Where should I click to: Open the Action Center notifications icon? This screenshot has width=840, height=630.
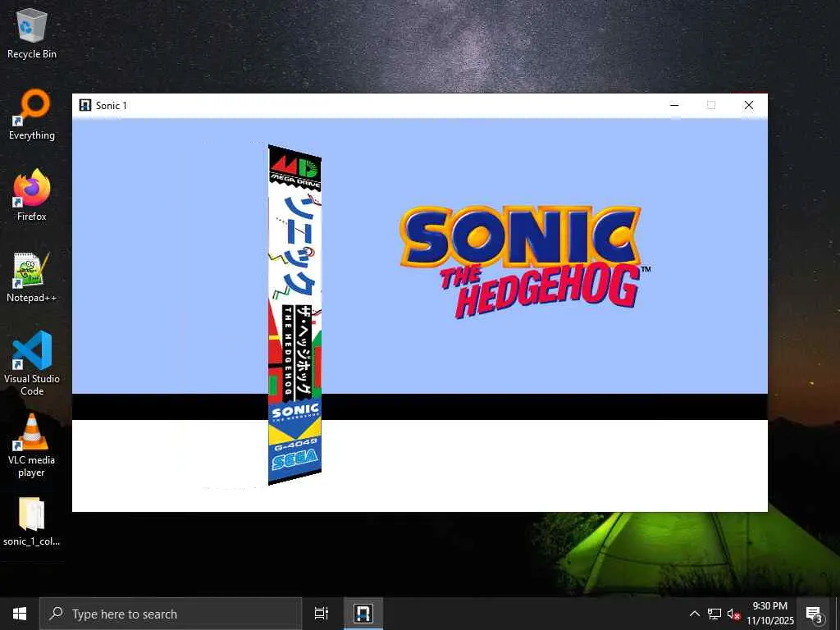(x=814, y=614)
